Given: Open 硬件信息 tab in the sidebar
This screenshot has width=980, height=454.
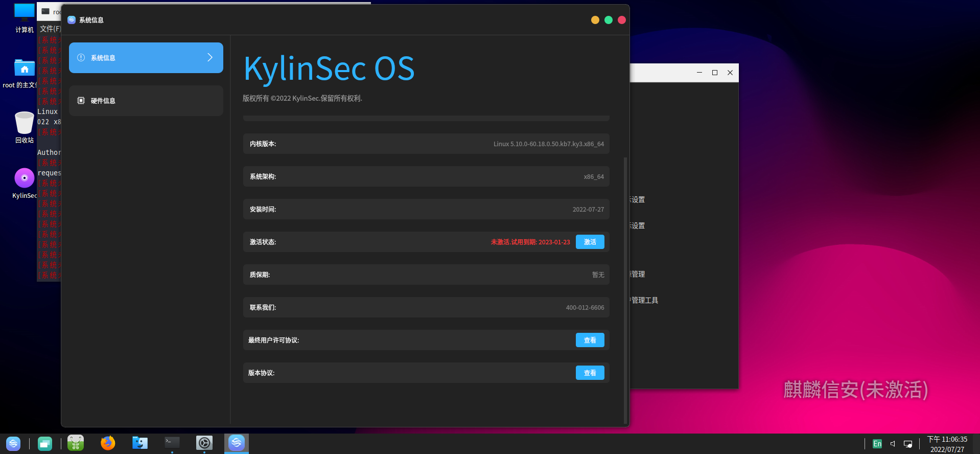Looking at the screenshot, I should [x=146, y=101].
